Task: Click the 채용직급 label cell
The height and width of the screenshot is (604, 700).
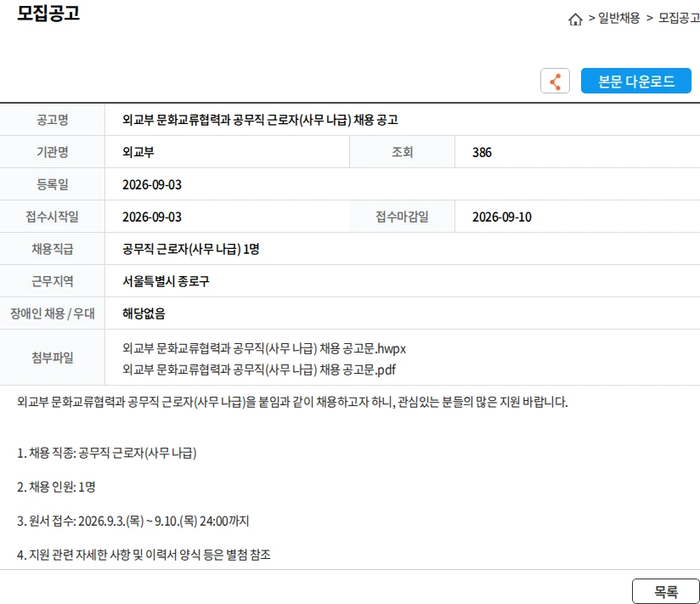Action: tap(52, 249)
